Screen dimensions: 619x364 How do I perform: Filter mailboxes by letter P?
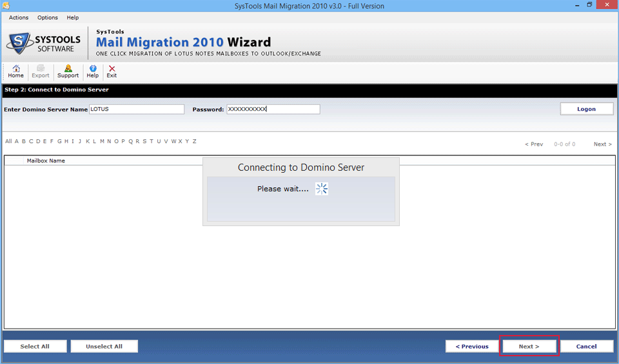tap(123, 141)
